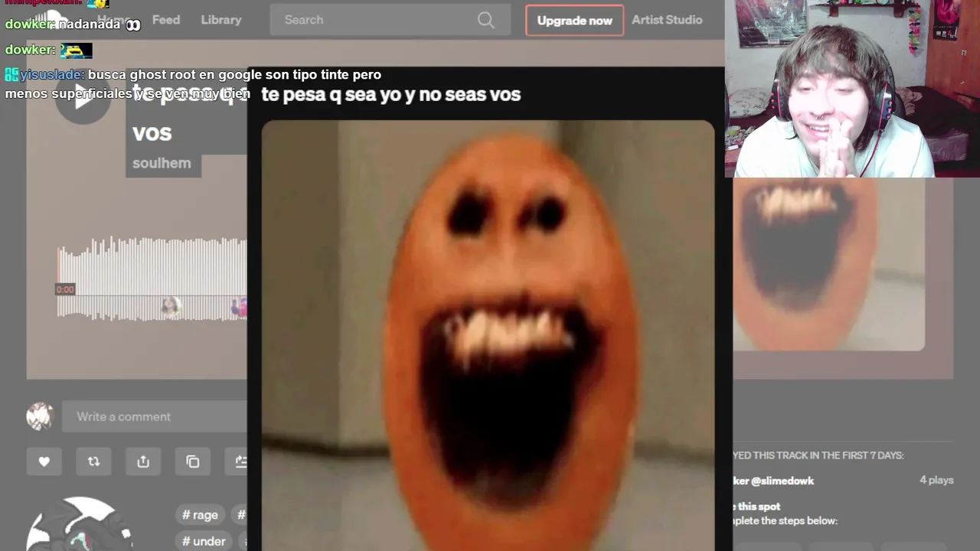980x551 pixels.
Task: Open artist soulhem profile link
Action: coord(162,163)
